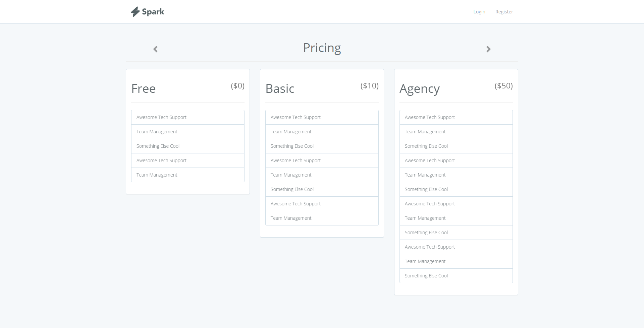The height and width of the screenshot is (328, 644).
Task: Click Something Else Cool in Free plan
Action: 158,146
